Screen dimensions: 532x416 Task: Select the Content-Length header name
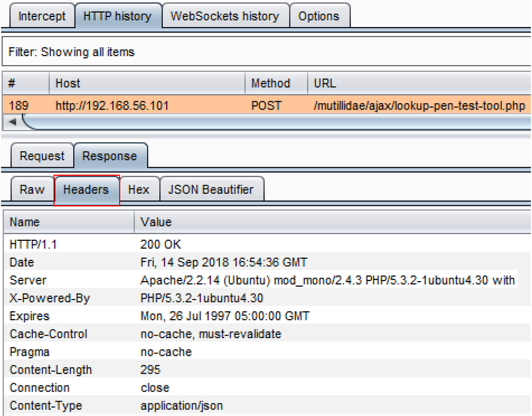point(51,370)
